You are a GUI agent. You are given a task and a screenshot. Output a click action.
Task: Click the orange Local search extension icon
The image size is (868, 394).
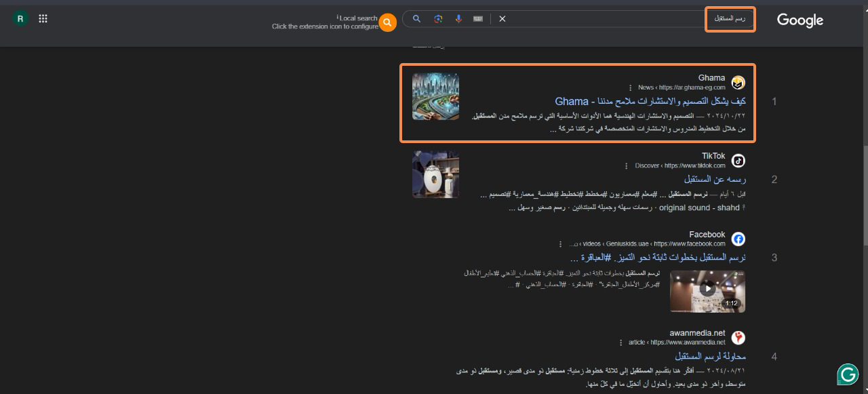(x=387, y=22)
